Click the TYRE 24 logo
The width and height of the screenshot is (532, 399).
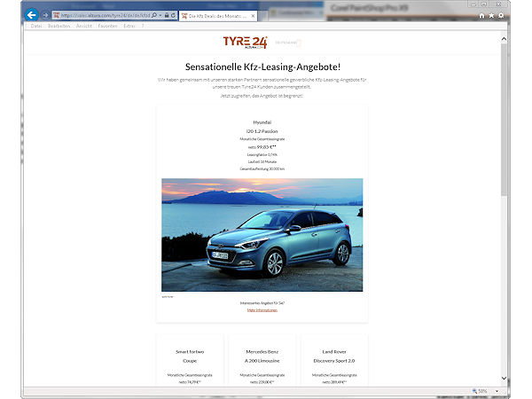click(x=245, y=43)
